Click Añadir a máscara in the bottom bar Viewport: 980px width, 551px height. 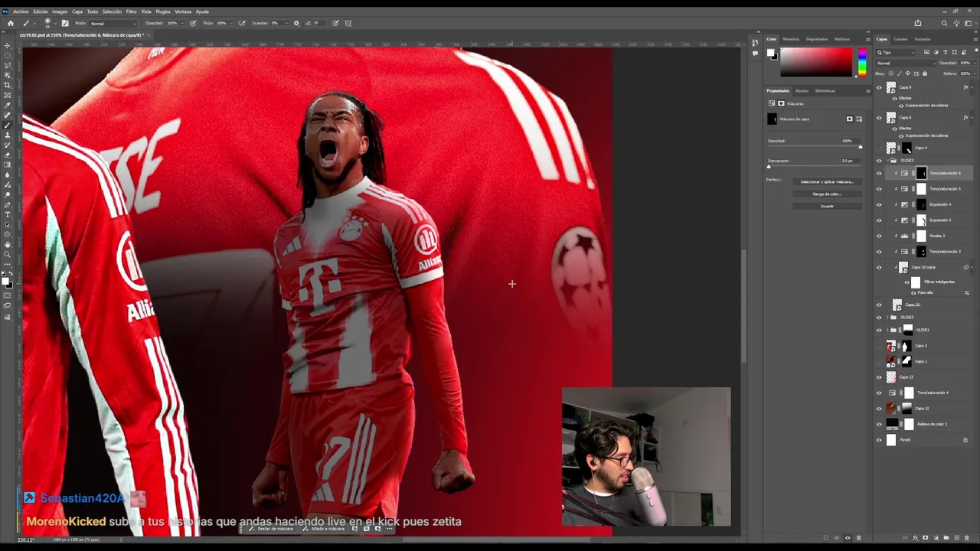pos(325,529)
